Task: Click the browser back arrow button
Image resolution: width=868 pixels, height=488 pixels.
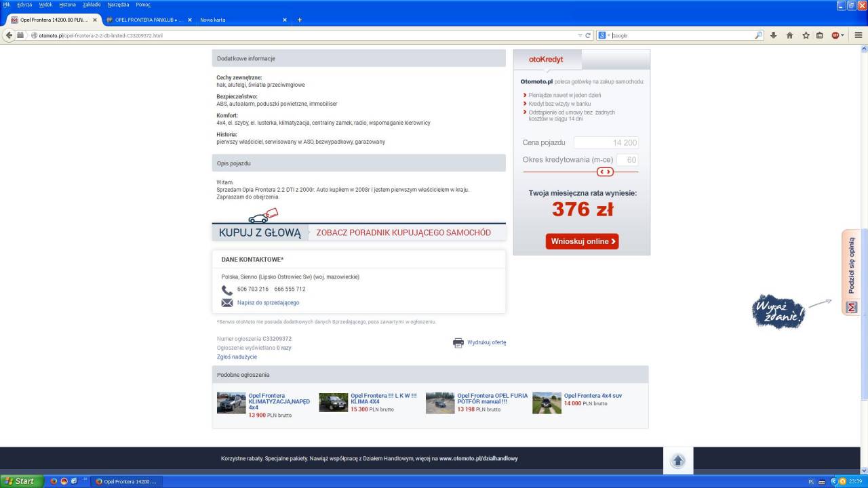Action: point(9,35)
